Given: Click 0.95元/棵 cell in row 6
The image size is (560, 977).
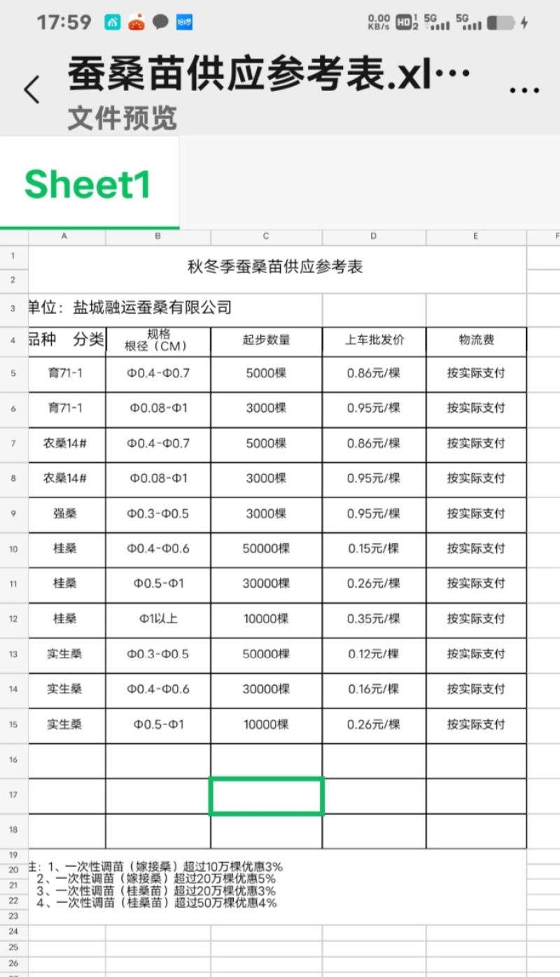Looking at the screenshot, I should pos(374,409).
